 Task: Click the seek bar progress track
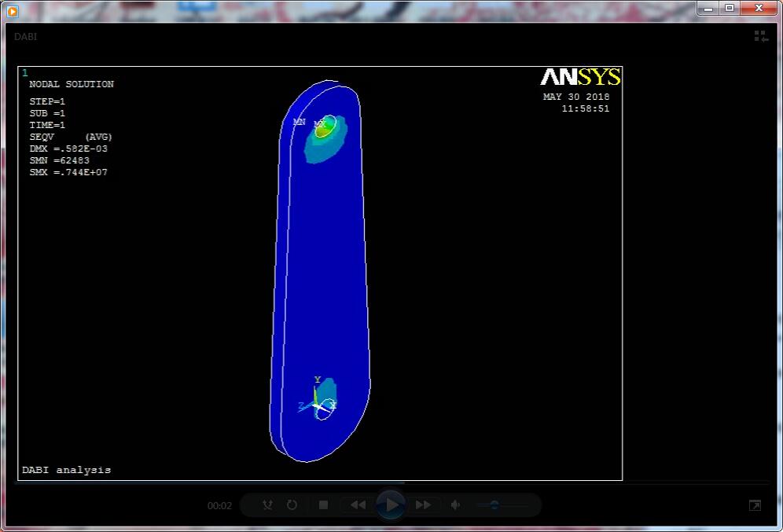click(392, 482)
